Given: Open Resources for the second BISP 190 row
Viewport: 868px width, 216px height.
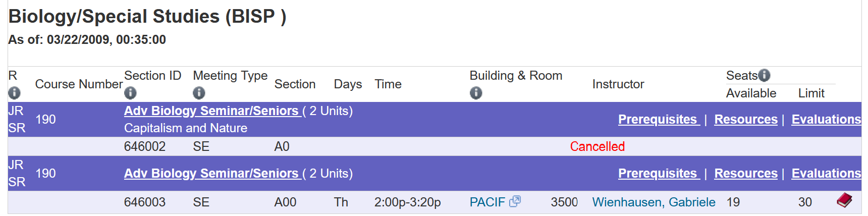Looking at the screenshot, I should 746,173.
